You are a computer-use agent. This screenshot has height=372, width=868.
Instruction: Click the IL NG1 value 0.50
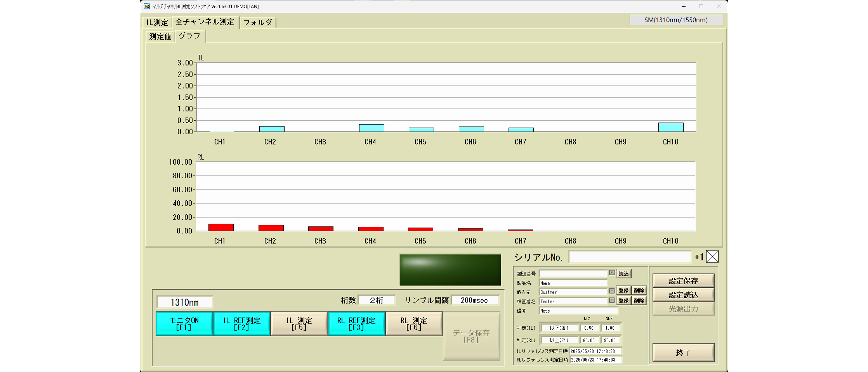[x=589, y=328]
